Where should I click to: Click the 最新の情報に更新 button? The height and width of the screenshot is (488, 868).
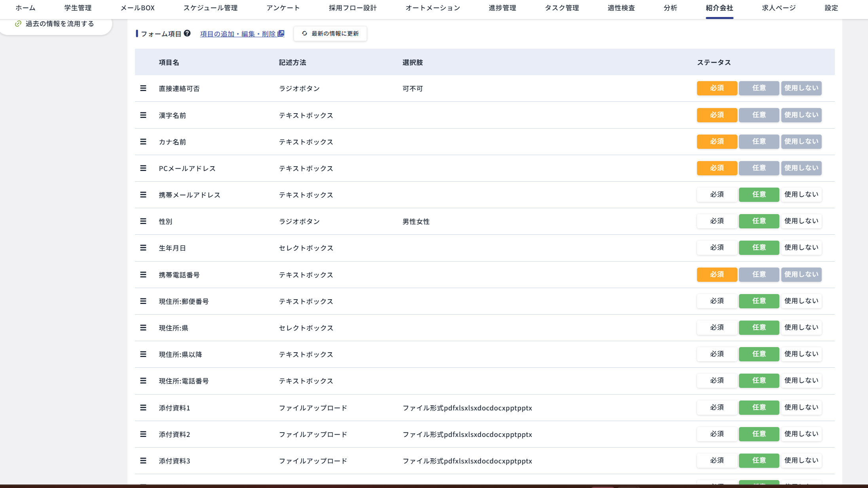(x=330, y=34)
